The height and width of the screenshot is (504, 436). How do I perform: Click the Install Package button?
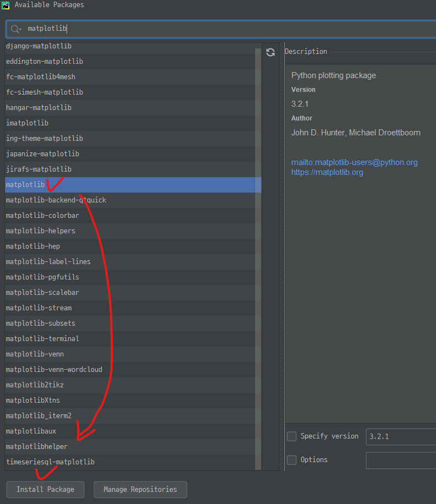coord(45,489)
